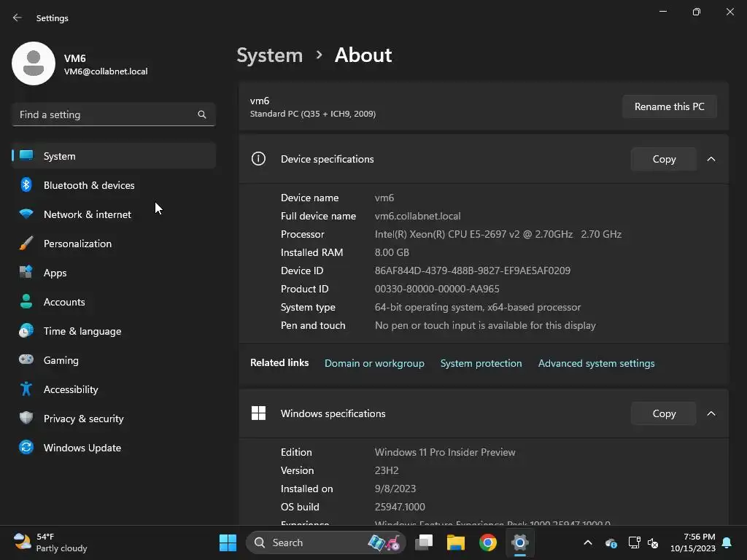Open Task View on the taskbar
The height and width of the screenshot is (560, 747).
click(x=424, y=542)
